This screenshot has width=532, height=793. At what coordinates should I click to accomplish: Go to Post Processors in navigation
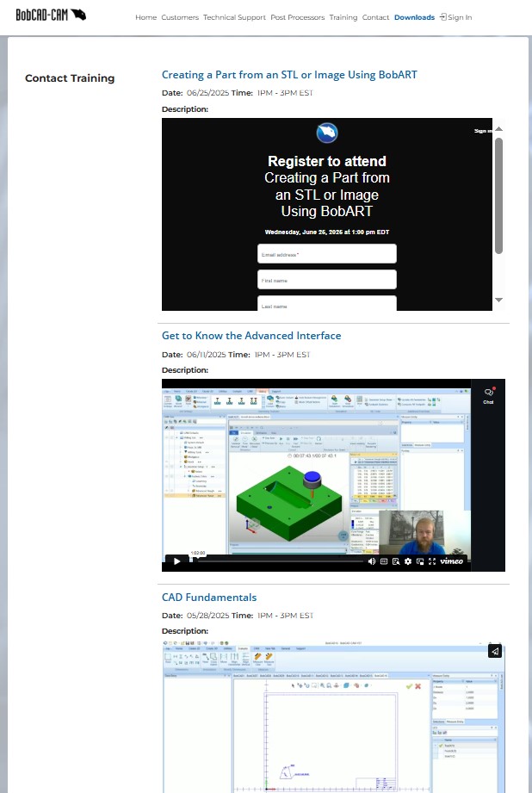coord(298,17)
